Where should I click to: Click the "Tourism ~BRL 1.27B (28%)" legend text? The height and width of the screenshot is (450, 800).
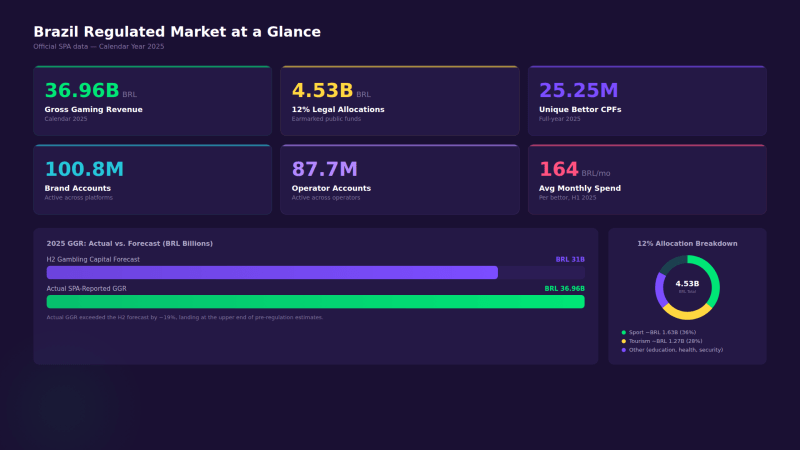pyautogui.click(x=665, y=341)
